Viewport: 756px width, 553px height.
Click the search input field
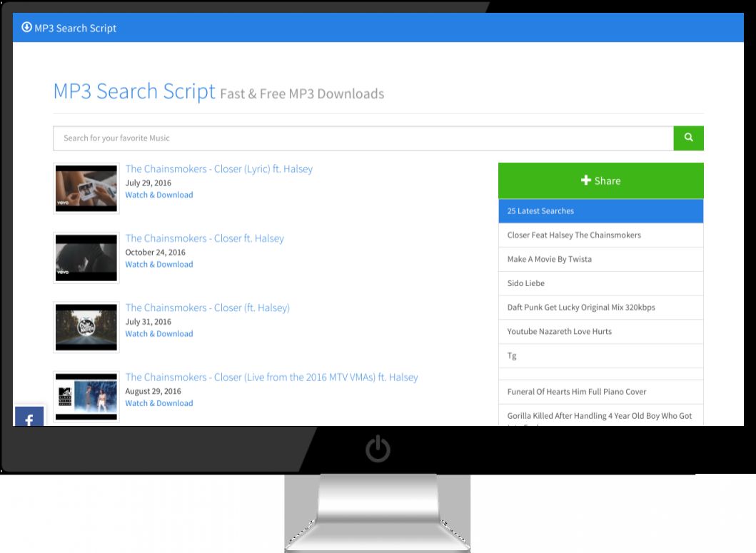pos(357,138)
